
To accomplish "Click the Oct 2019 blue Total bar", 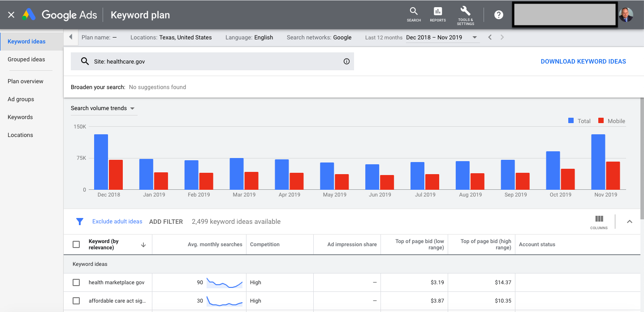I will (553, 171).
